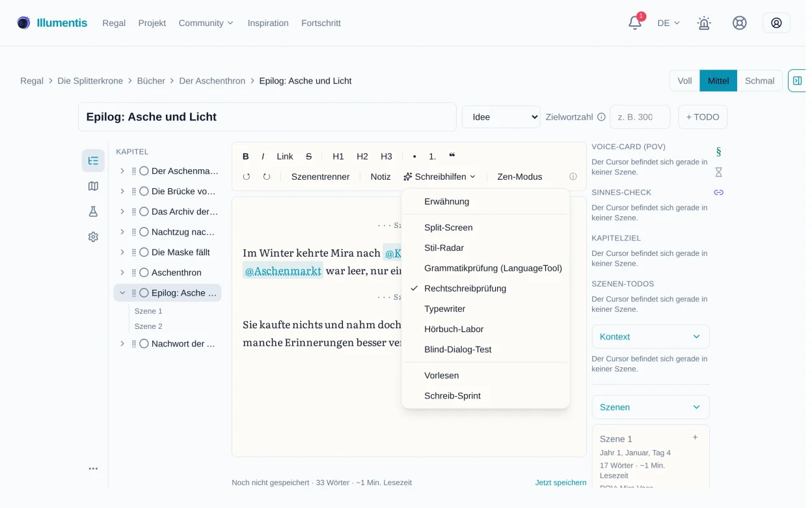Expand the Nachwort der chapter
The width and height of the screenshot is (812, 508).
pyautogui.click(x=122, y=344)
